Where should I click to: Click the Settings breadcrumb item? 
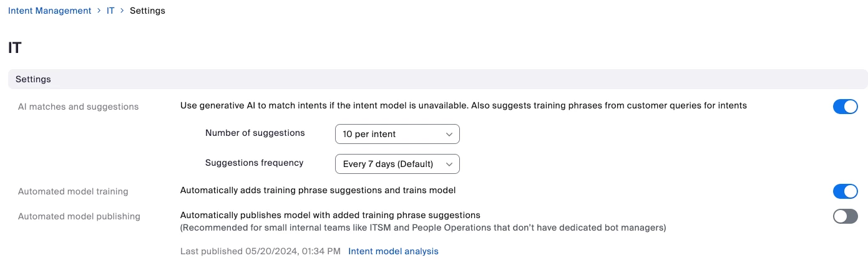click(147, 11)
